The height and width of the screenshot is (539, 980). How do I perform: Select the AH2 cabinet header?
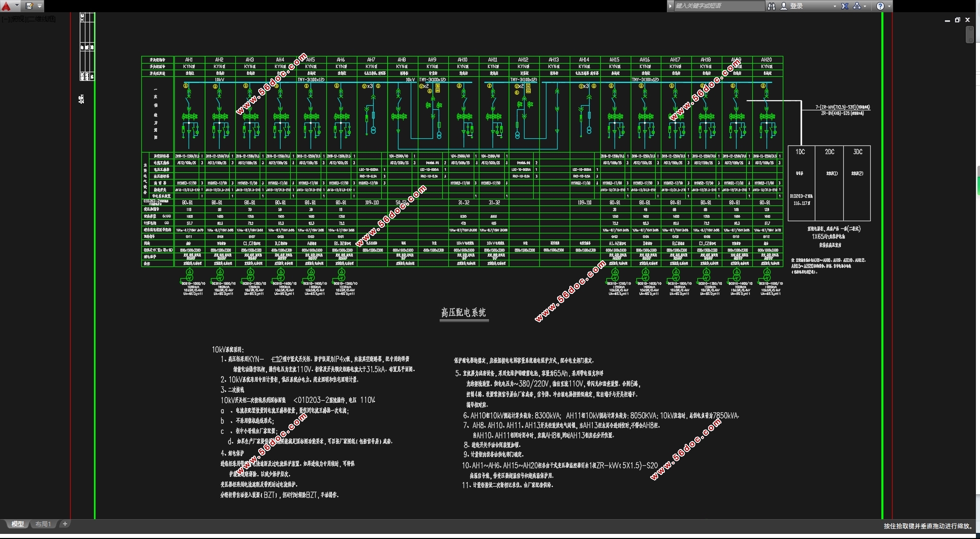coord(220,59)
